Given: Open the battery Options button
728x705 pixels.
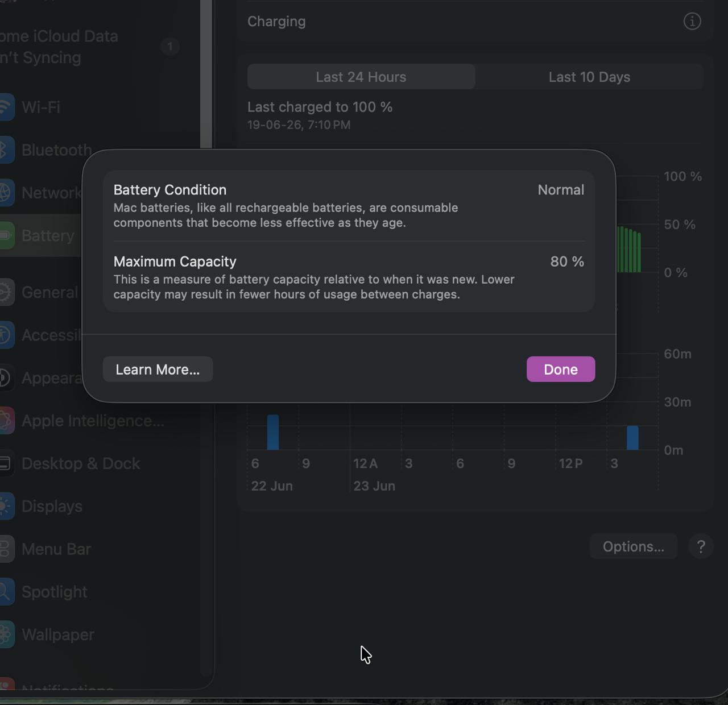Looking at the screenshot, I should pos(633,546).
